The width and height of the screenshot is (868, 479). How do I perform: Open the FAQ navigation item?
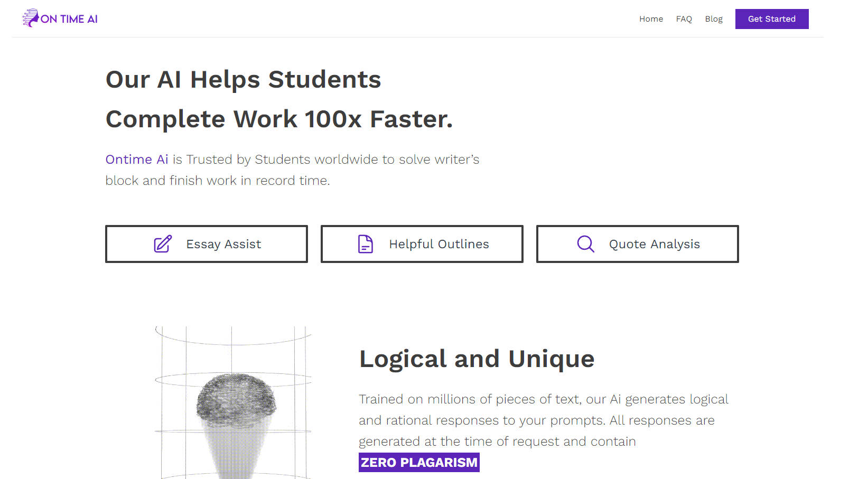point(684,19)
